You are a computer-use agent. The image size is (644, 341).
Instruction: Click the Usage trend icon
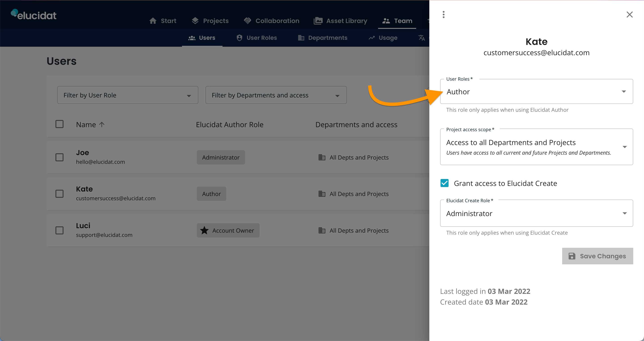tap(371, 38)
